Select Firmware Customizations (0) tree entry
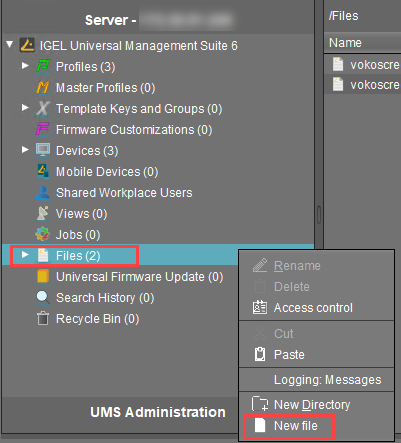 pyautogui.click(x=134, y=130)
